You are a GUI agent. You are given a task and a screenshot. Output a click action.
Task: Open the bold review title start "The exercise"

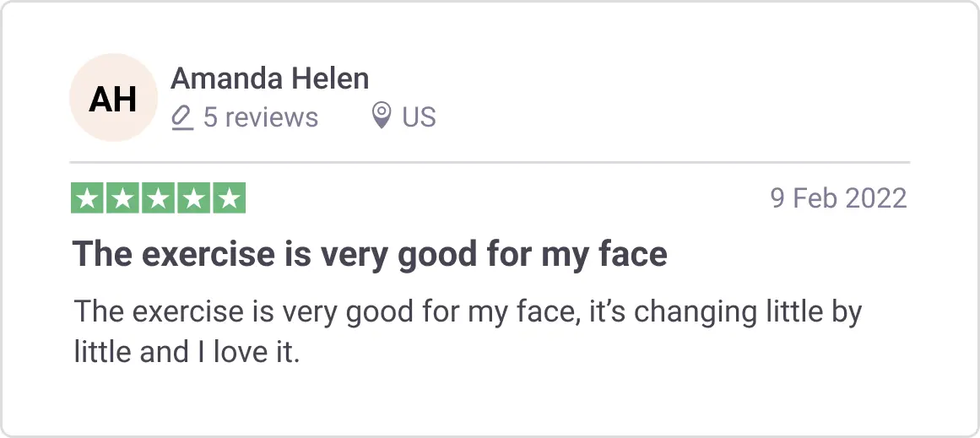[171, 254]
